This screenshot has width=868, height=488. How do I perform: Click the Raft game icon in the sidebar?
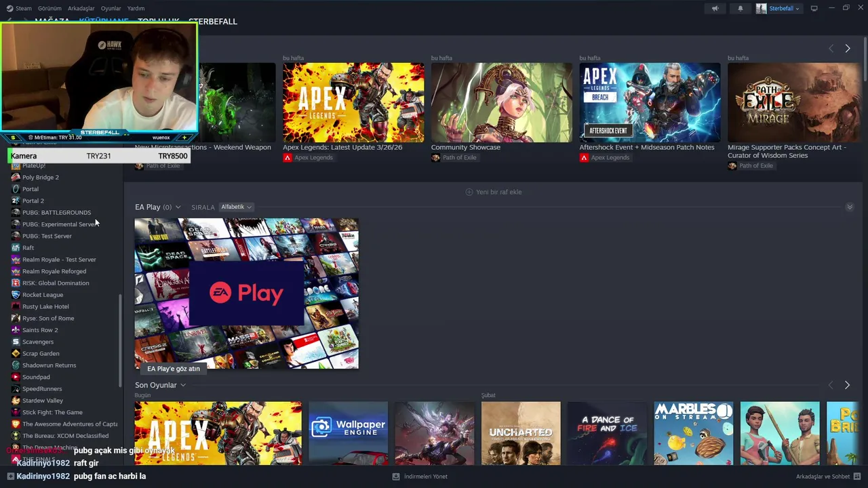[x=16, y=247]
